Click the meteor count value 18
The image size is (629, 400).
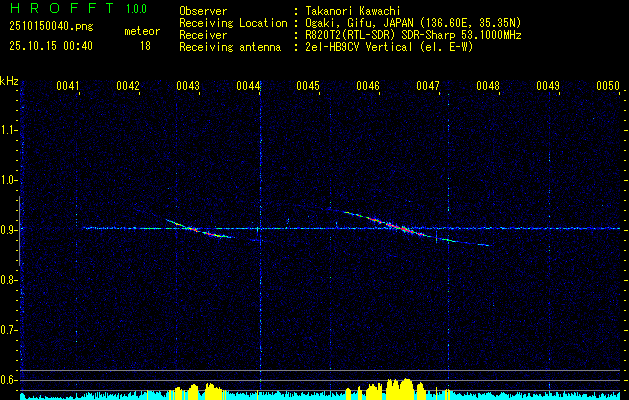145,46
